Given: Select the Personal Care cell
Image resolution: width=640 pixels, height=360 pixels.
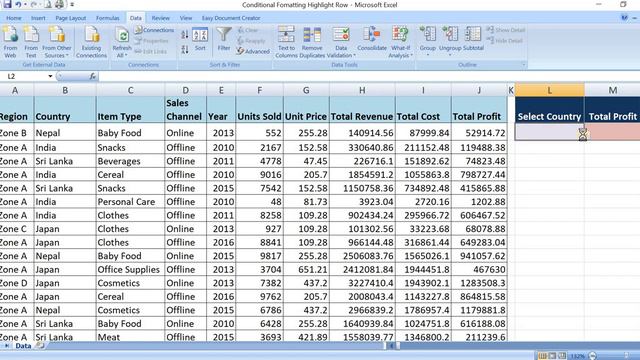Looking at the screenshot, I should pos(130,202).
